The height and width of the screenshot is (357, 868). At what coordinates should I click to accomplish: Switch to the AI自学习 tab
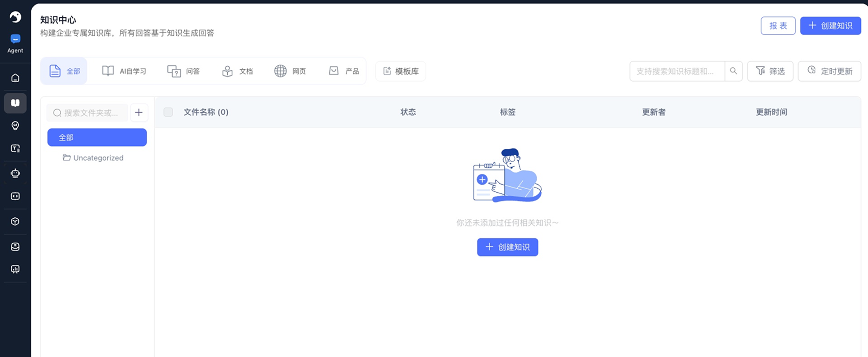[x=124, y=71]
